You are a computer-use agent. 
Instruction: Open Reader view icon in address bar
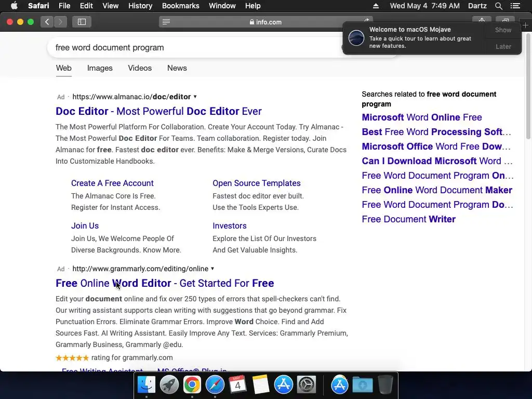point(166,22)
